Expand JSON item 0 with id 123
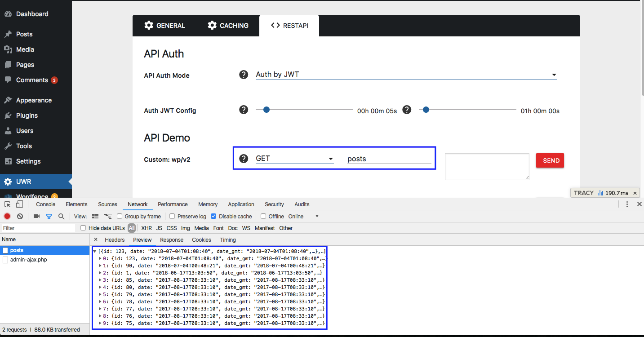644x337 pixels. coord(100,258)
